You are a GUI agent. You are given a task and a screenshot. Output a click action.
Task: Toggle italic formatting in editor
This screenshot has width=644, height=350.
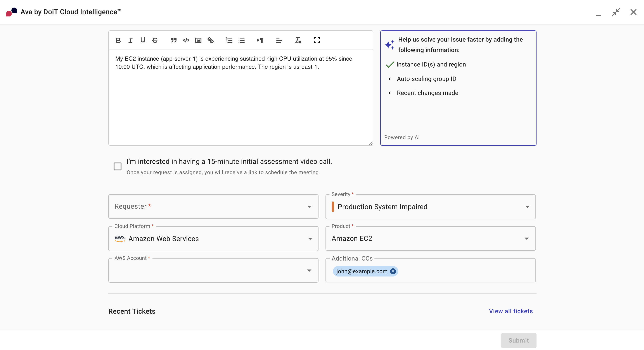130,40
